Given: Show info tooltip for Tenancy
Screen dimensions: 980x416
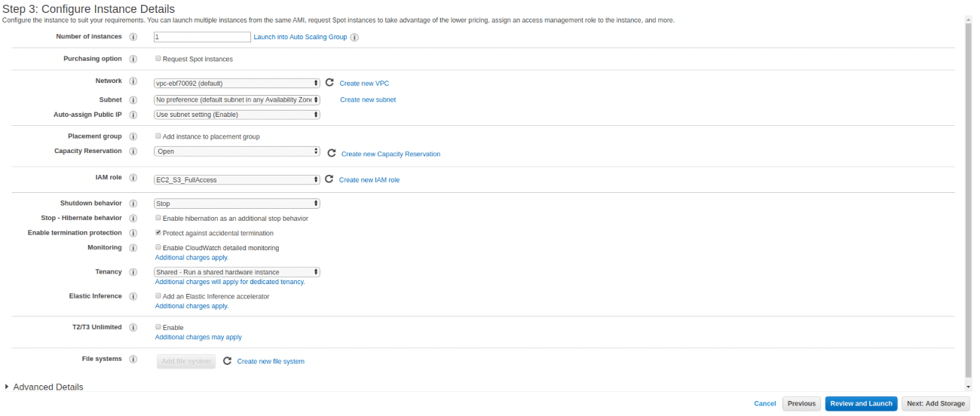Looking at the screenshot, I should pyautogui.click(x=133, y=272).
